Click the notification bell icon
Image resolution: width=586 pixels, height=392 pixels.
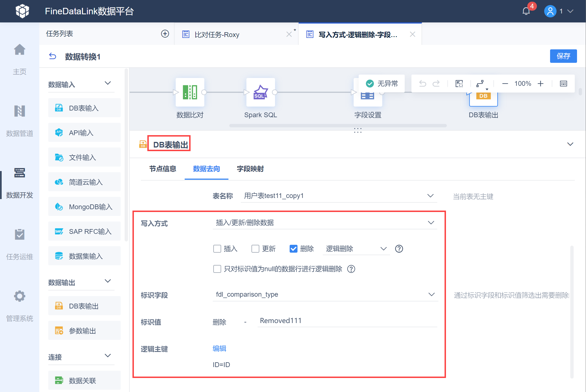click(x=526, y=11)
